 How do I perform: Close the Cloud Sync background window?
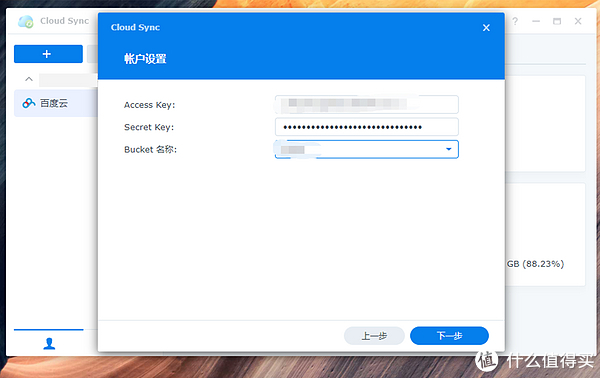tap(578, 21)
